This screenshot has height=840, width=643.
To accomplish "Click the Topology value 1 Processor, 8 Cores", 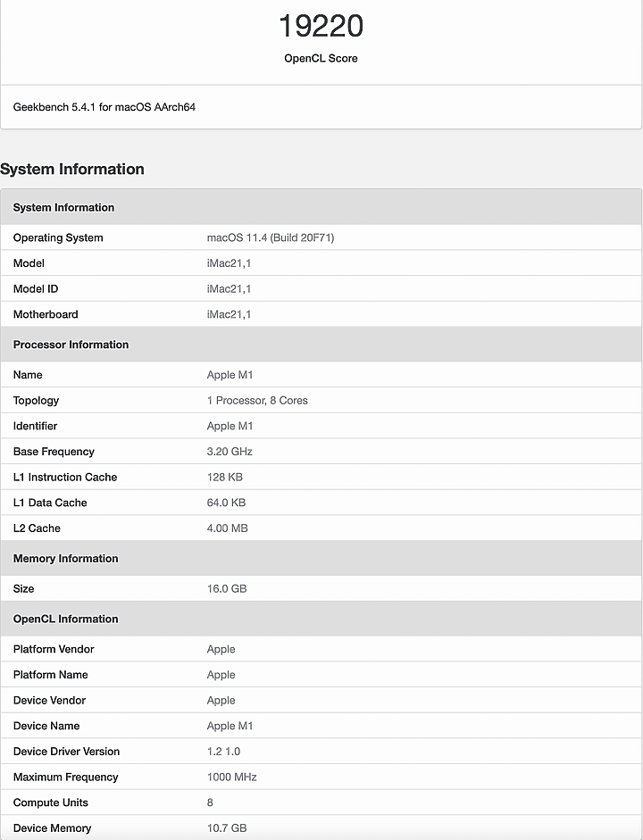I will pyautogui.click(x=257, y=401).
